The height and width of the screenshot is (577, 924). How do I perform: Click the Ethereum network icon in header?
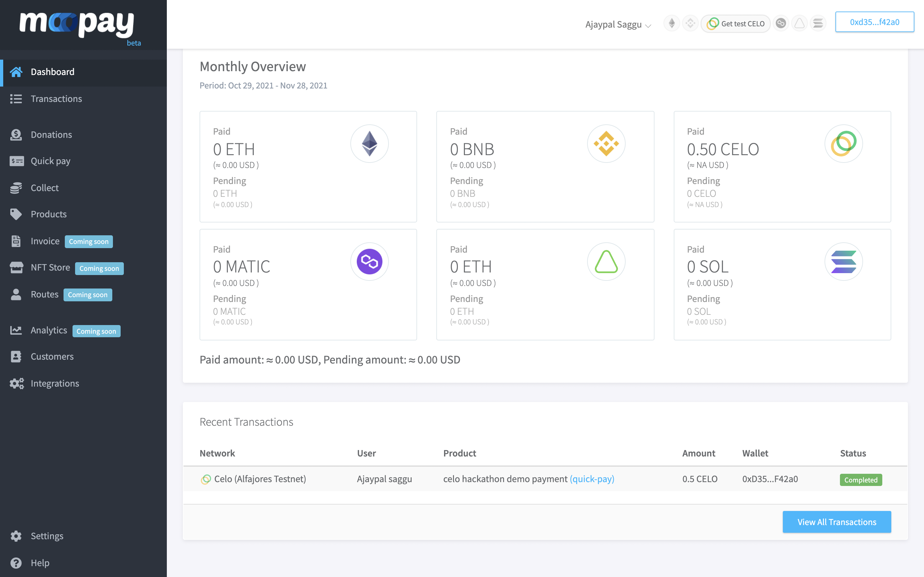672,23
